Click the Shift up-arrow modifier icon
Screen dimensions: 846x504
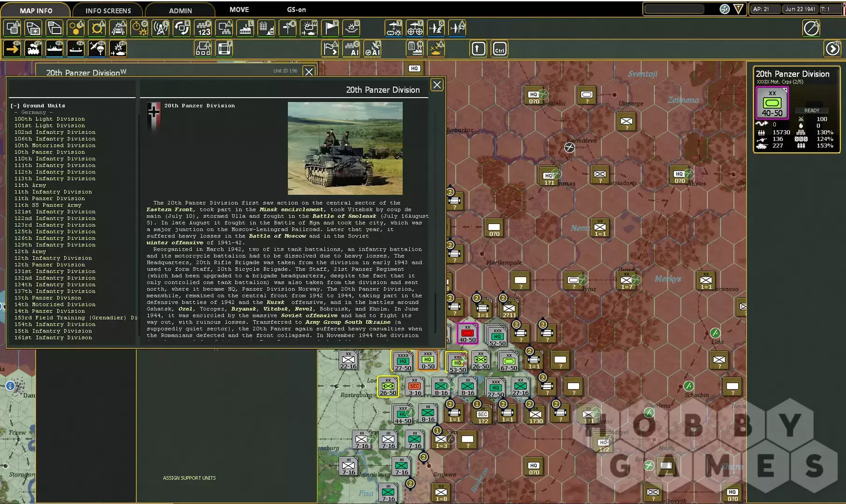click(x=478, y=49)
